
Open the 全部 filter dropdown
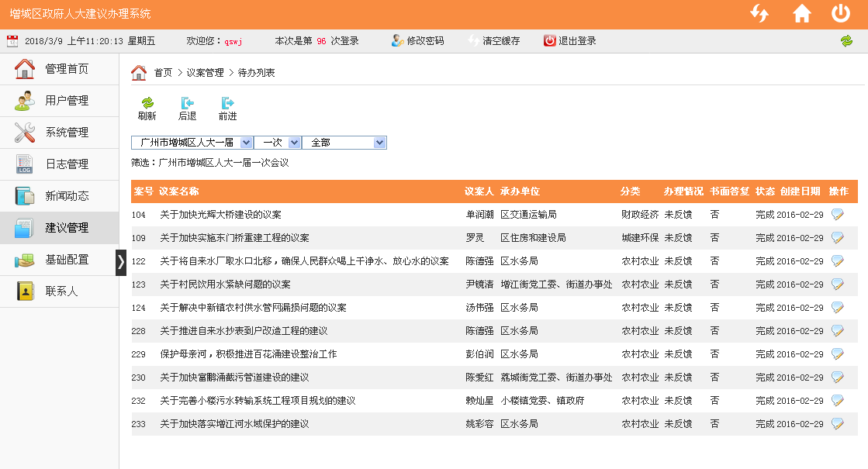click(344, 143)
